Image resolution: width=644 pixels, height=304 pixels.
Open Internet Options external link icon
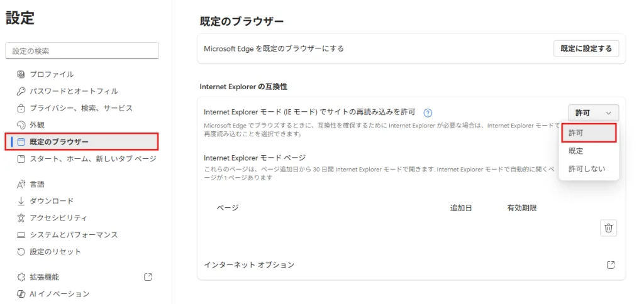[x=610, y=265]
